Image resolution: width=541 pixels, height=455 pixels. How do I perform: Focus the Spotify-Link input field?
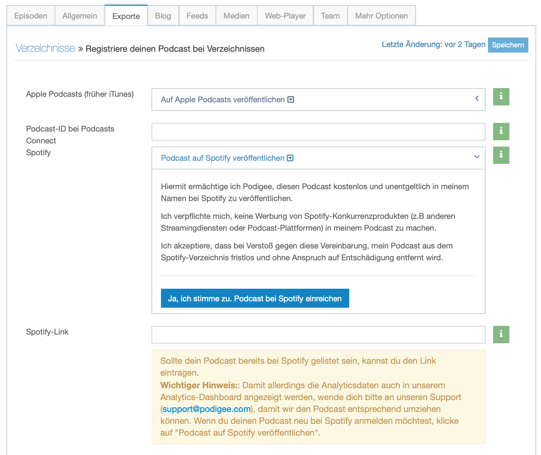(x=318, y=335)
